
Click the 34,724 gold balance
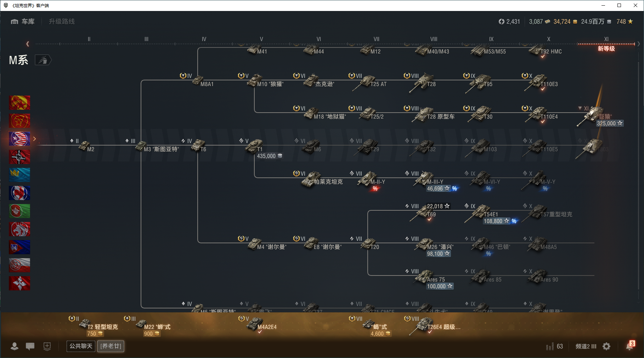pyautogui.click(x=565, y=22)
